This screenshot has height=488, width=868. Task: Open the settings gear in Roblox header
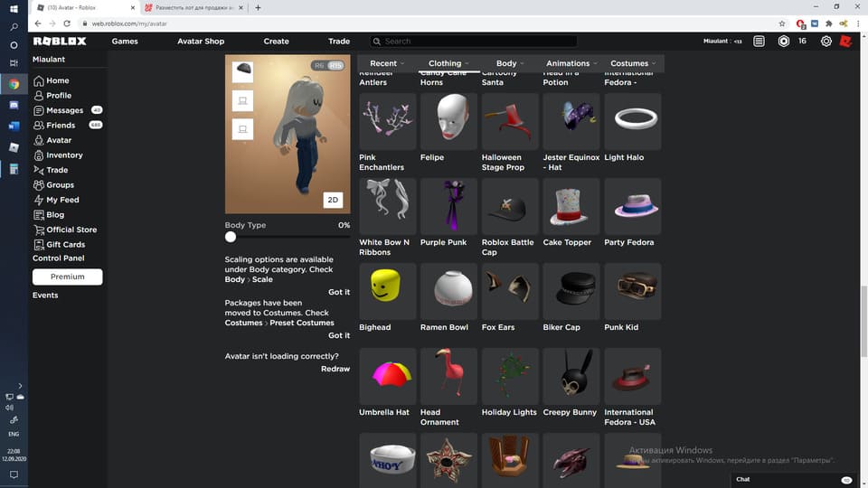point(826,42)
